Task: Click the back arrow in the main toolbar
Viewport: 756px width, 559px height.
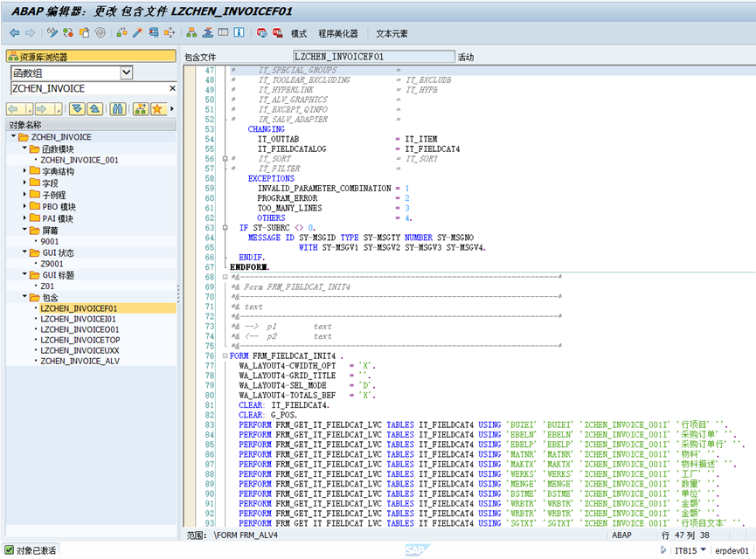Action: 15,33
